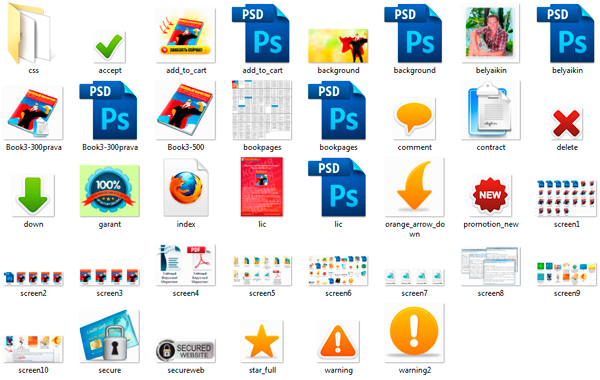The image size is (600, 380).
Task: Select the belyaikin photo thumbnail
Action: pyautogui.click(x=490, y=34)
